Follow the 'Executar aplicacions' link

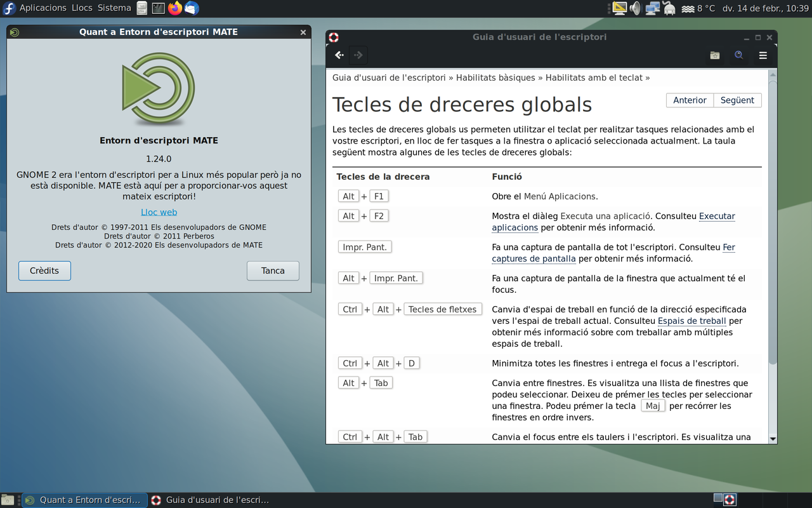pos(613,222)
